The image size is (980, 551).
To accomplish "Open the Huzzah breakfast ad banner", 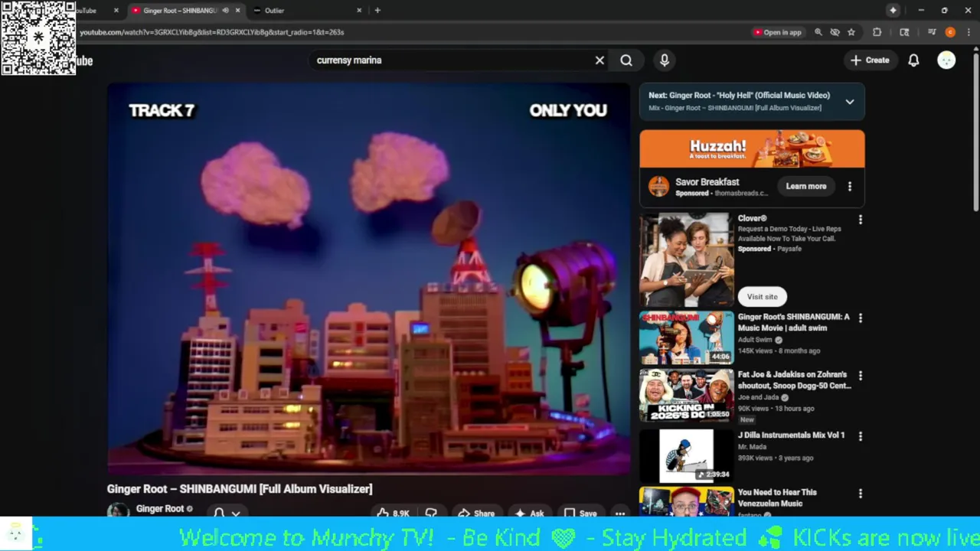I will (752, 148).
